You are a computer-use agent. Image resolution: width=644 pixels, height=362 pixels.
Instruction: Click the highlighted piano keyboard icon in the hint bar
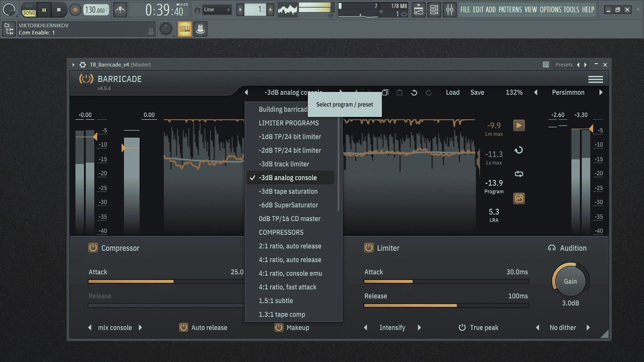[184, 29]
